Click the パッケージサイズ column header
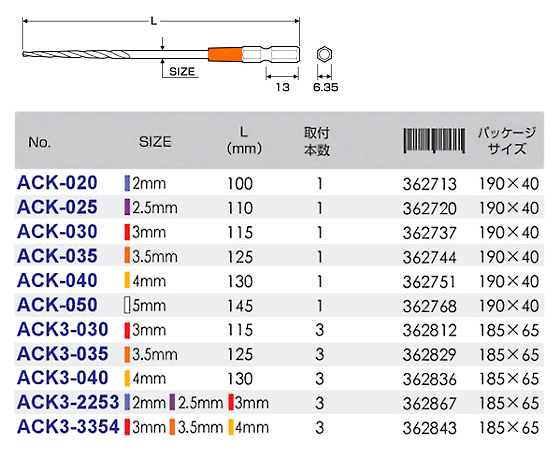Viewport: 560px width, 450px height. (507, 140)
